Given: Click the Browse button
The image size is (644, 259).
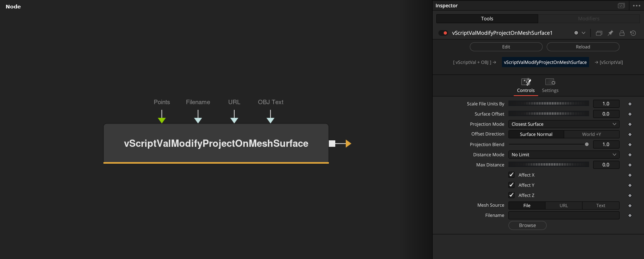Looking at the screenshot, I should [x=527, y=226].
